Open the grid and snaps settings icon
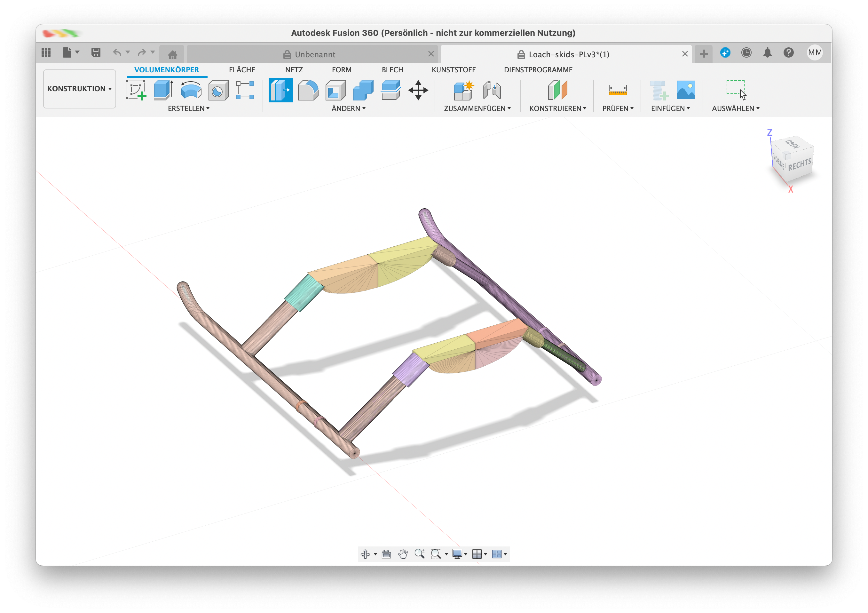The width and height of the screenshot is (868, 613). 477,554
